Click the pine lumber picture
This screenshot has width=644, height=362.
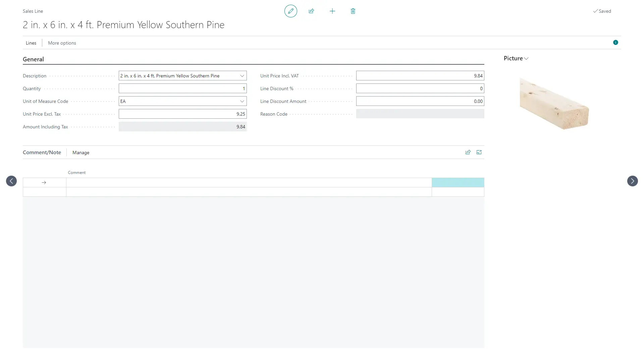tap(554, 104)
